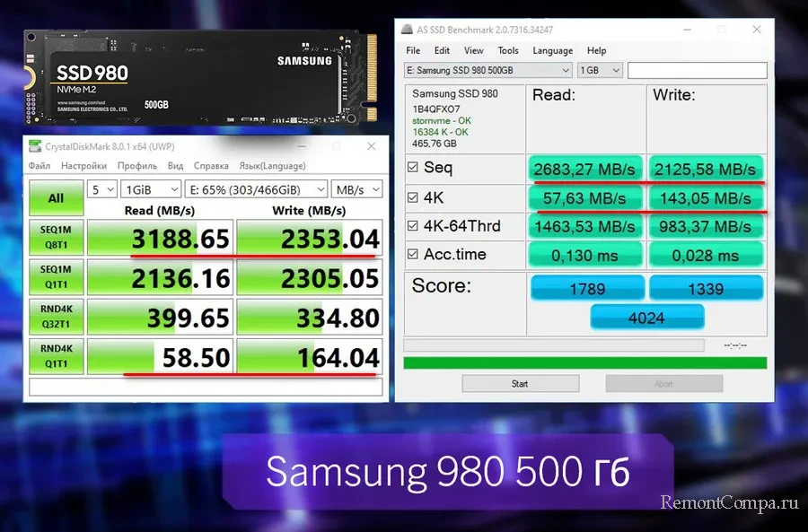Open the Справка menu

[x=211, y=166]
